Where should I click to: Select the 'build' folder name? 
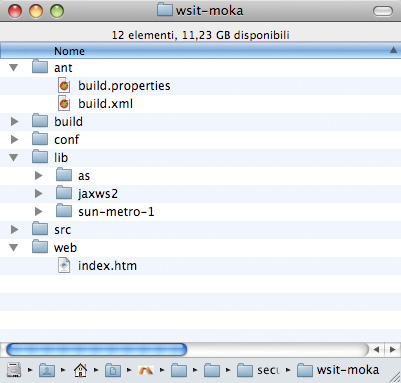tap(68, 122)
